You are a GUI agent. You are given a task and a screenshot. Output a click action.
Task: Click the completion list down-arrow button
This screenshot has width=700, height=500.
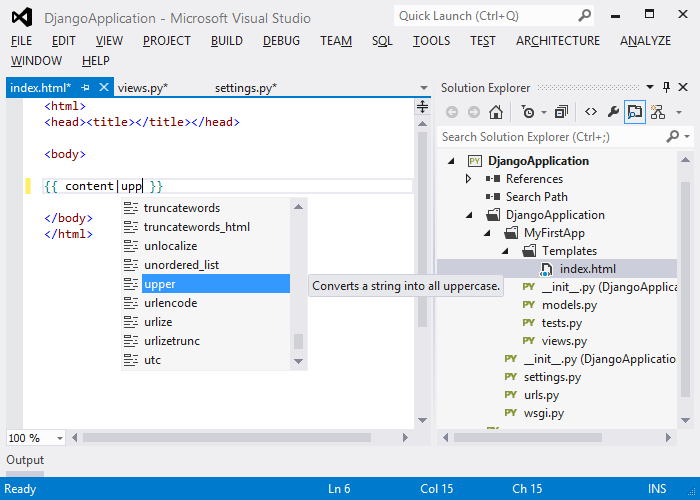[x=299, y=361]
